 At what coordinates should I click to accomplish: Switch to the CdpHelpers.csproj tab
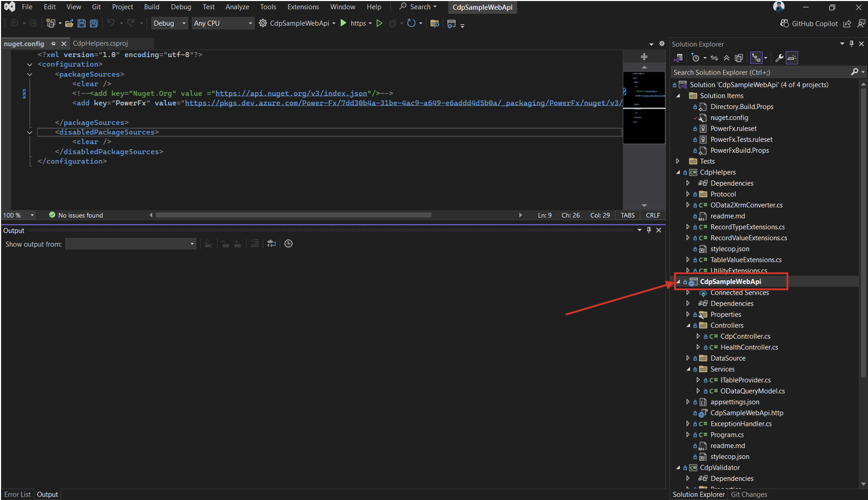click(100, 44)
